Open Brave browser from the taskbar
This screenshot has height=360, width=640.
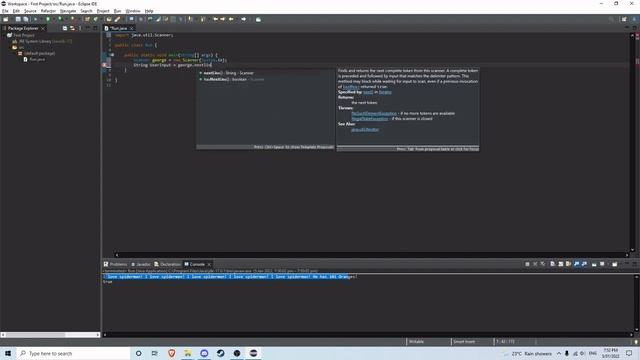(171, 353)
